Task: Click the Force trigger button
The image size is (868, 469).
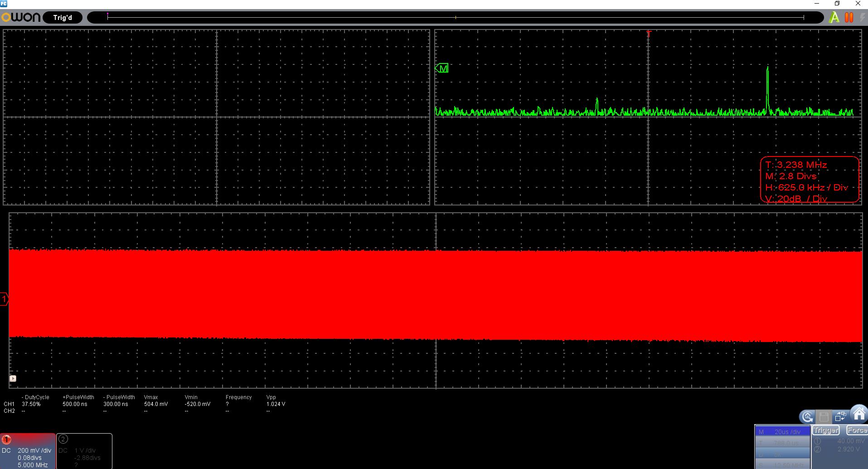Action: coord(856,430)
